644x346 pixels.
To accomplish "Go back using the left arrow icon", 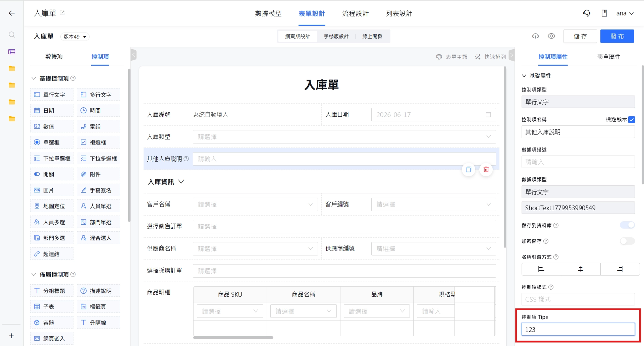I will coord(12,13).
